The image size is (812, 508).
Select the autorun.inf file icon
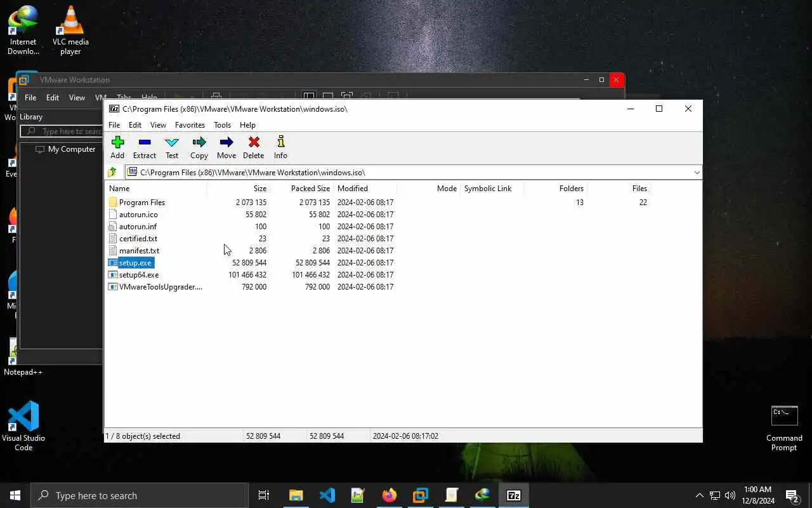113,226
